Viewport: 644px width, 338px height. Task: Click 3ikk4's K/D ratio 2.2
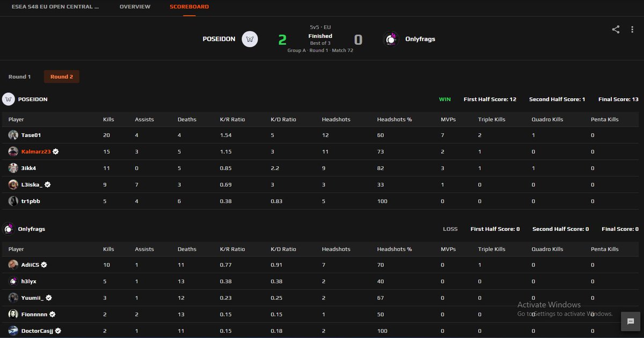pyautogui.click(x=275, y=168)
